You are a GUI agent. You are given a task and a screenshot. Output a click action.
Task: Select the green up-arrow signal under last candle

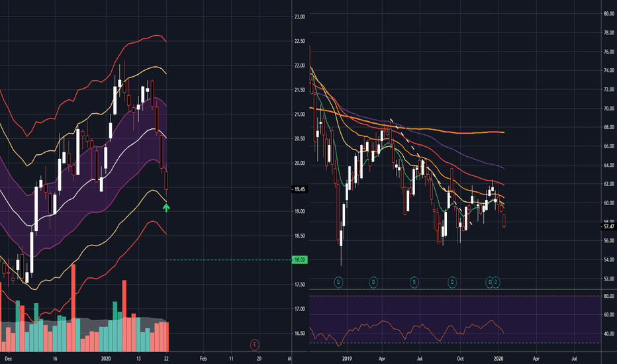tap(166, 208)
